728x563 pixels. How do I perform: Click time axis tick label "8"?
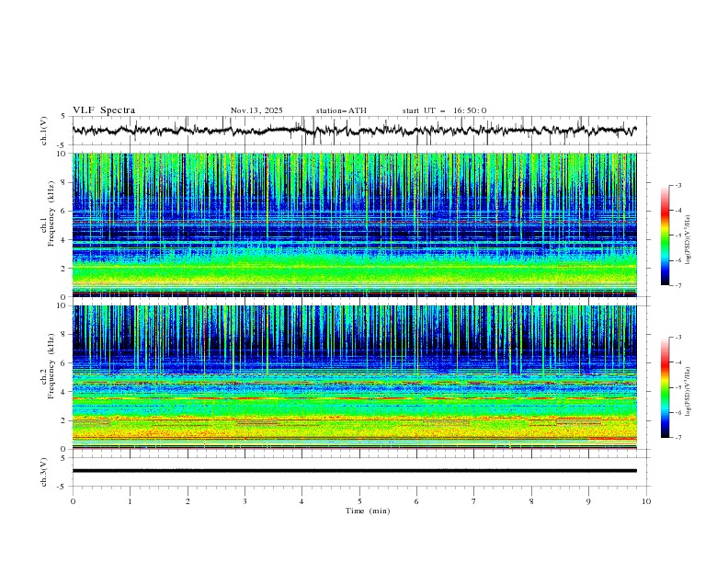click(x=531, y=501)
